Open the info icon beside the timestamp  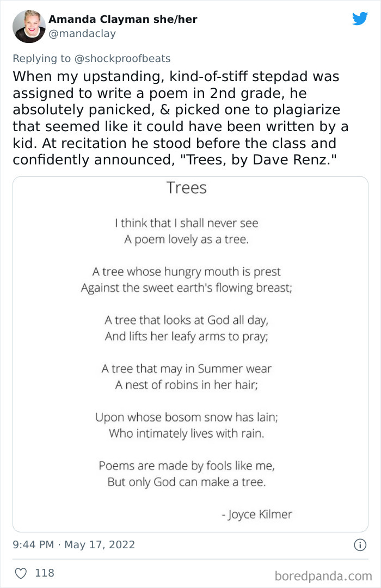click(x=360, y=544)
